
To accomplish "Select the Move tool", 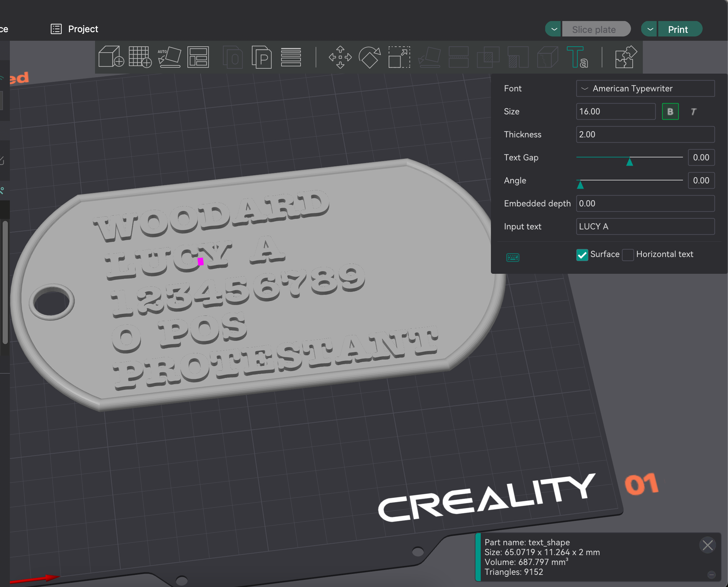I will click(340, 58).
